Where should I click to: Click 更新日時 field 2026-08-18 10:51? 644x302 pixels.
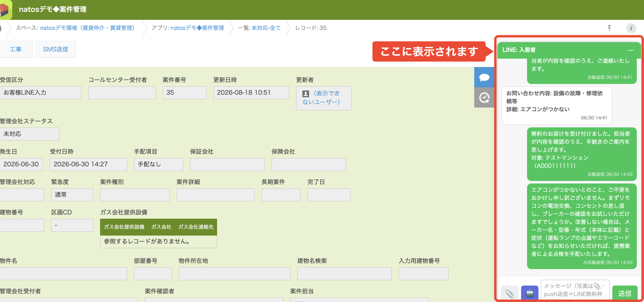tap(251, 92)
